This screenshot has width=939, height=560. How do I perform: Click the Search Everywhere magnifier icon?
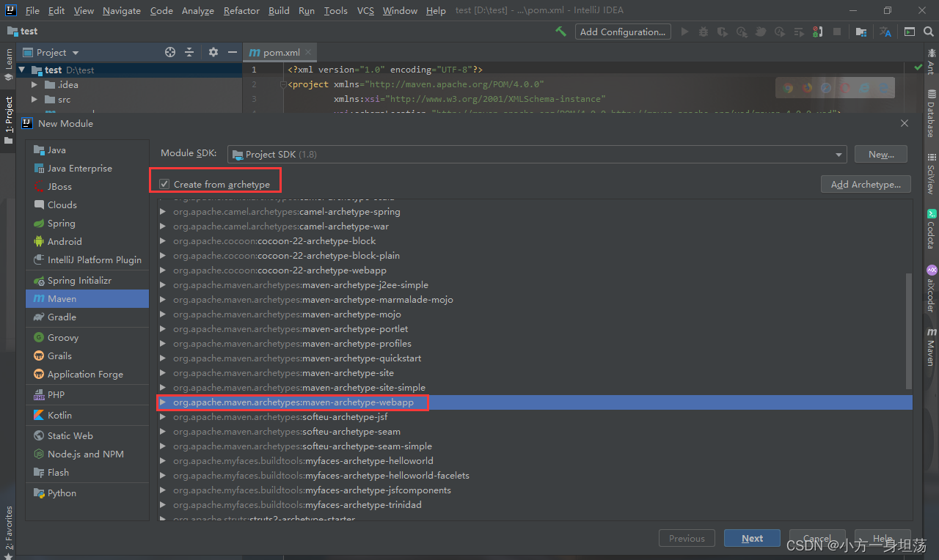click(928, 32)
